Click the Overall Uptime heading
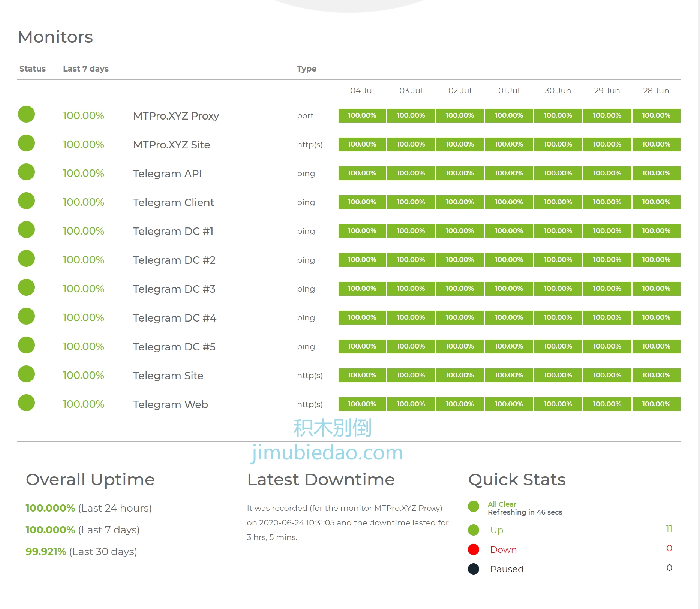700x609 pixels. coord(90,480)
